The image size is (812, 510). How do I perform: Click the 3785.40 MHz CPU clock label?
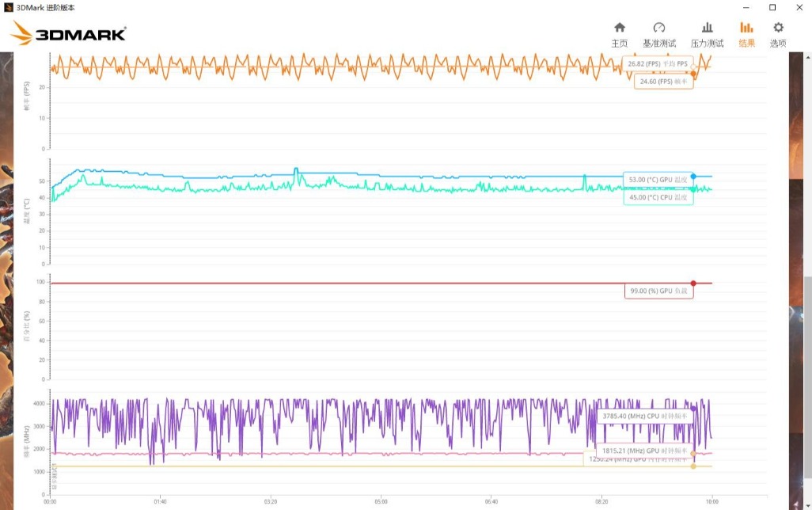point(645,415)
